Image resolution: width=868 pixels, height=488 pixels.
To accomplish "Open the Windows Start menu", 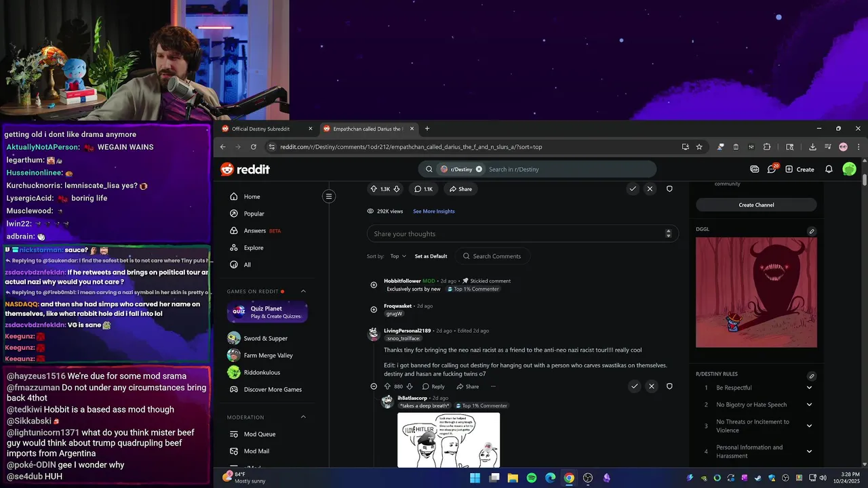I will (475, 478).
